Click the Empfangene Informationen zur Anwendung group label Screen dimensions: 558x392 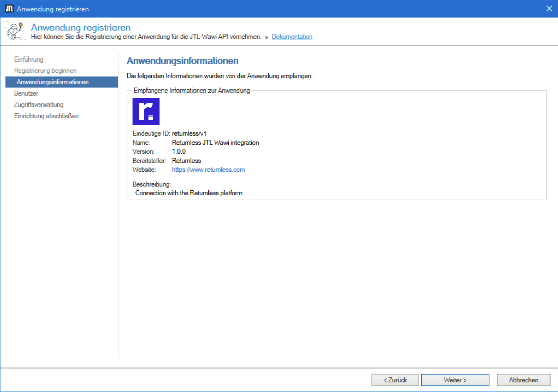[x=192, y=91]
